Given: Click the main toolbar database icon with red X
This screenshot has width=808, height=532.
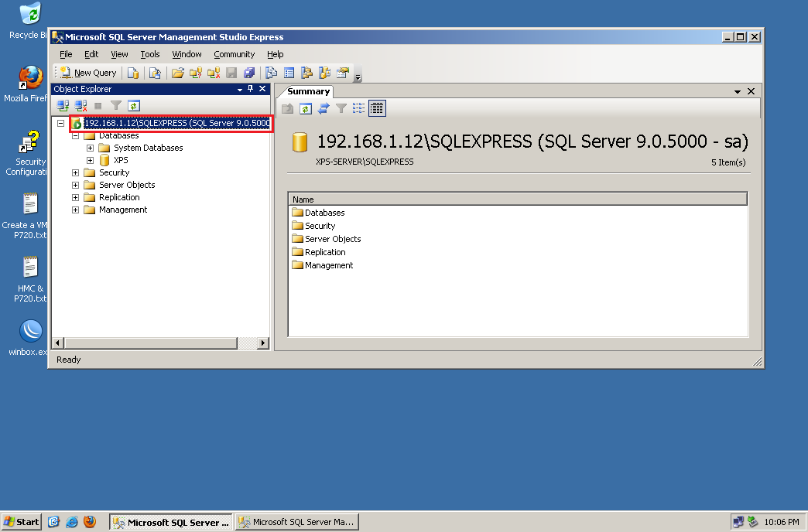Looking at the screenshot, I should point(214,73).
